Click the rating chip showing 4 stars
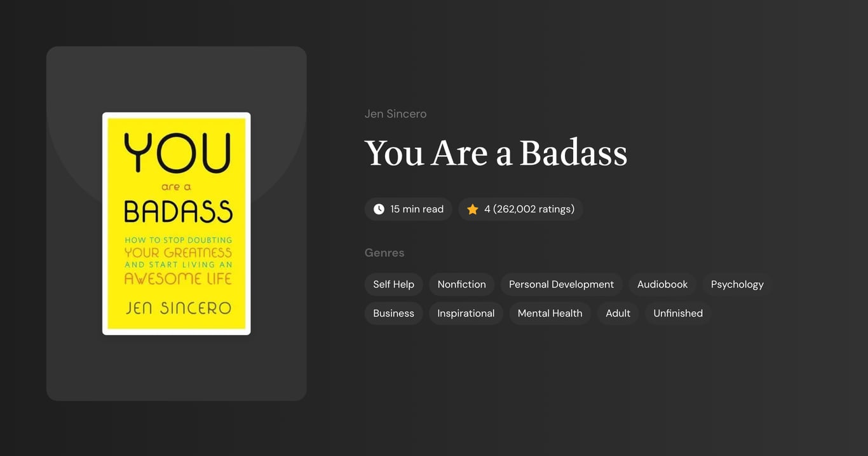Viewport: 868px width, 456px height. coord(520,209)
